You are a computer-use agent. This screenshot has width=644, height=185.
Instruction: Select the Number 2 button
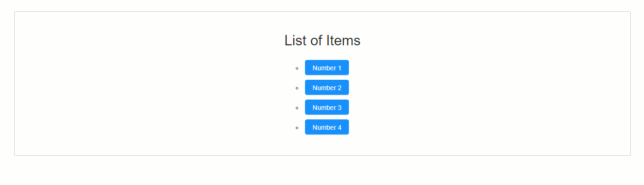tap(327, 87)
